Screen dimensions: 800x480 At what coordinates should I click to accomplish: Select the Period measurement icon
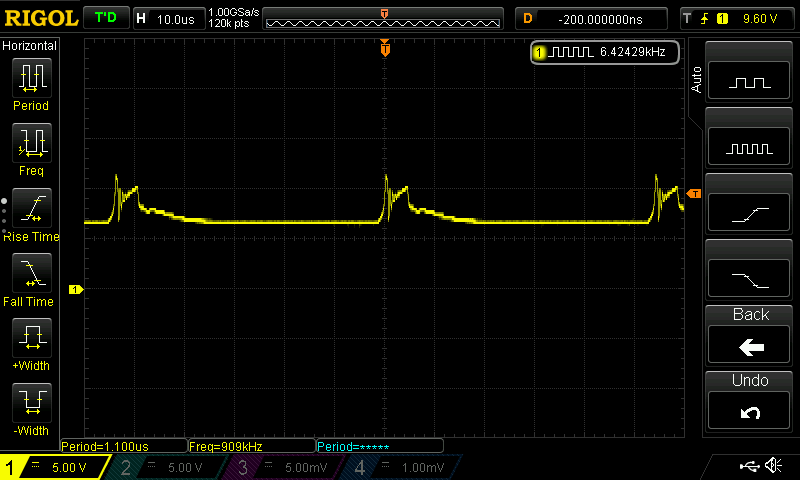tap(32, 78)
